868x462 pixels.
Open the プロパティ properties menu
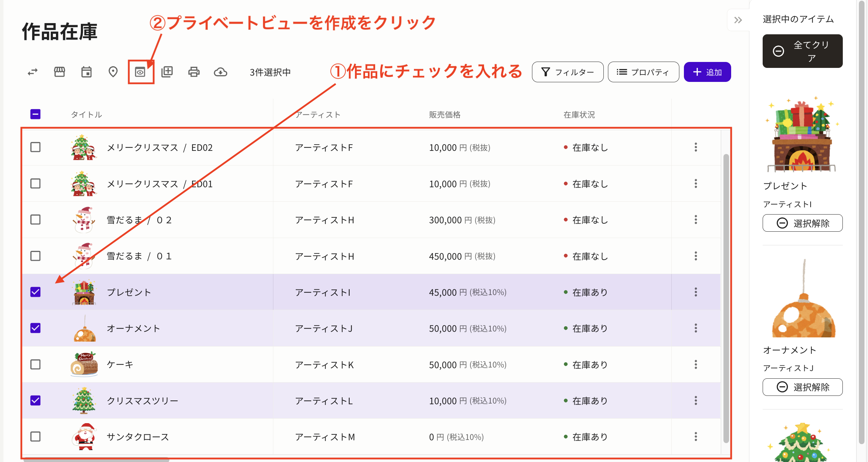click(643, 72)
